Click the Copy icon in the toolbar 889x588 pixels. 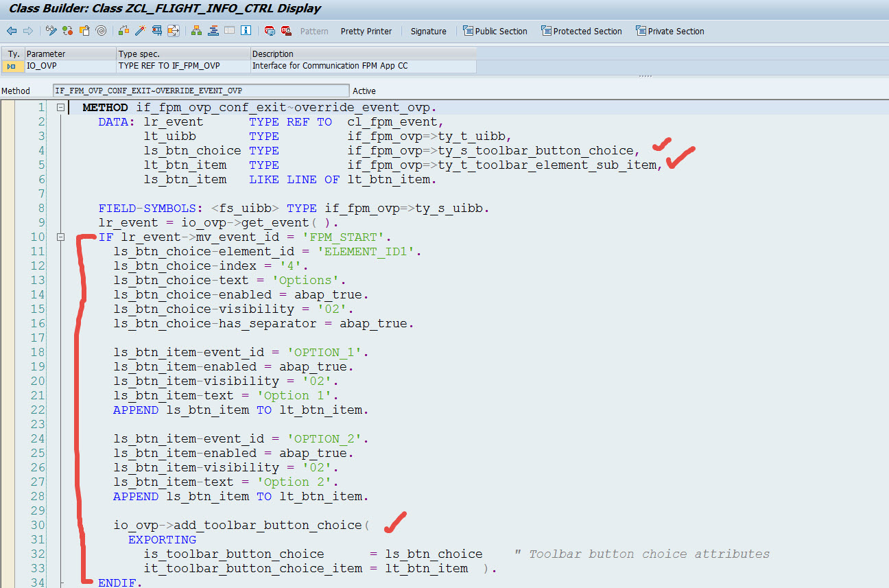(83, 30)
